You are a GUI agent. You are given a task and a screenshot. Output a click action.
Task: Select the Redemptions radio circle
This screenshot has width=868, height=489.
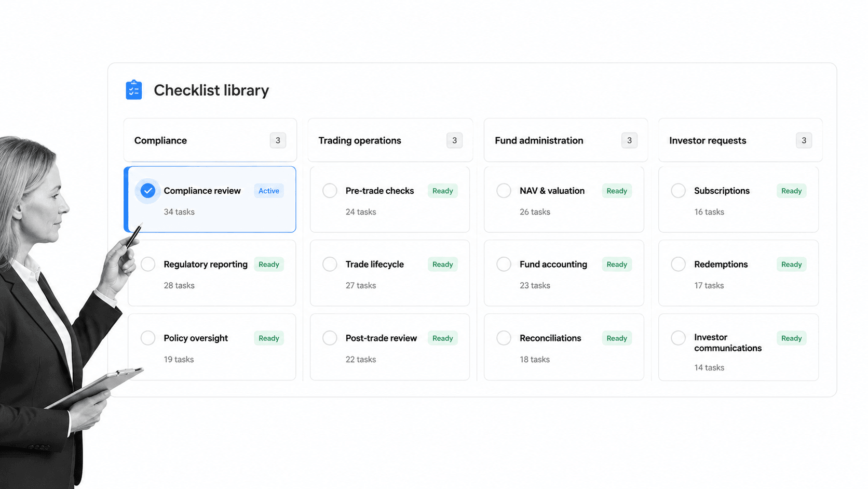[678, 264]
